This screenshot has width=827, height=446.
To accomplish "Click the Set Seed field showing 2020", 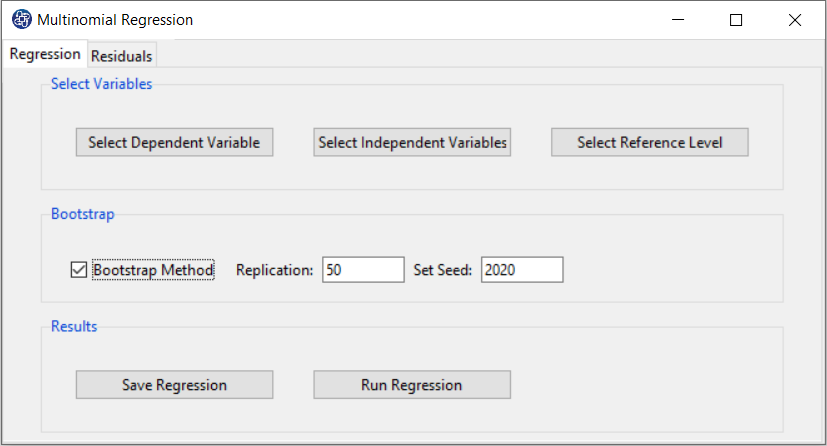I will click(521, 270).
